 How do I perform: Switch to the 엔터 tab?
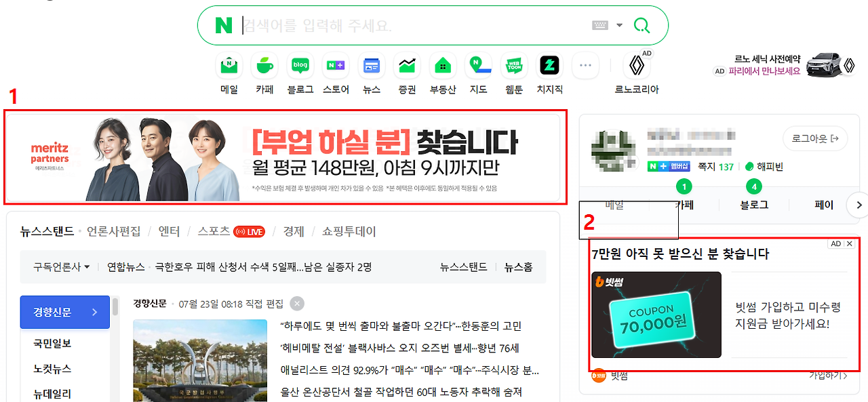coord(169,232)
